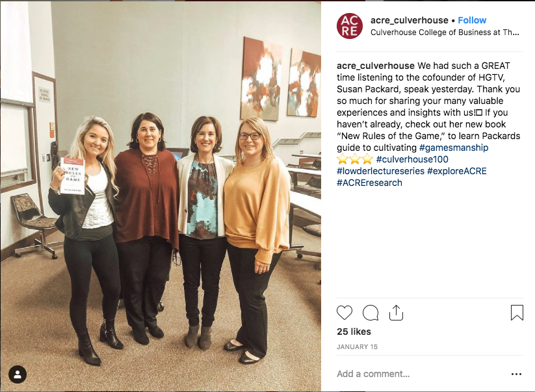535x392 pixels.
Task: Open acre_culverhouse username in header
Action: click(x=409, y=20)
